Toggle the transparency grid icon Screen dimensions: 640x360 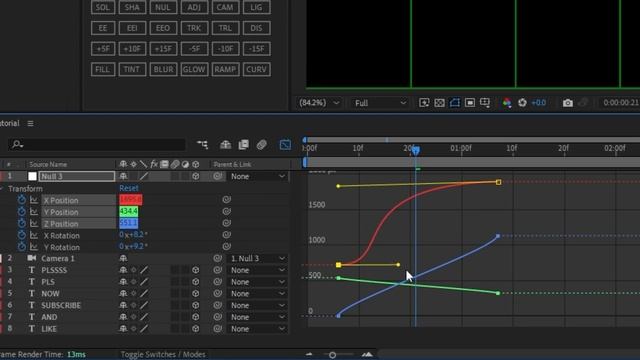440,103
